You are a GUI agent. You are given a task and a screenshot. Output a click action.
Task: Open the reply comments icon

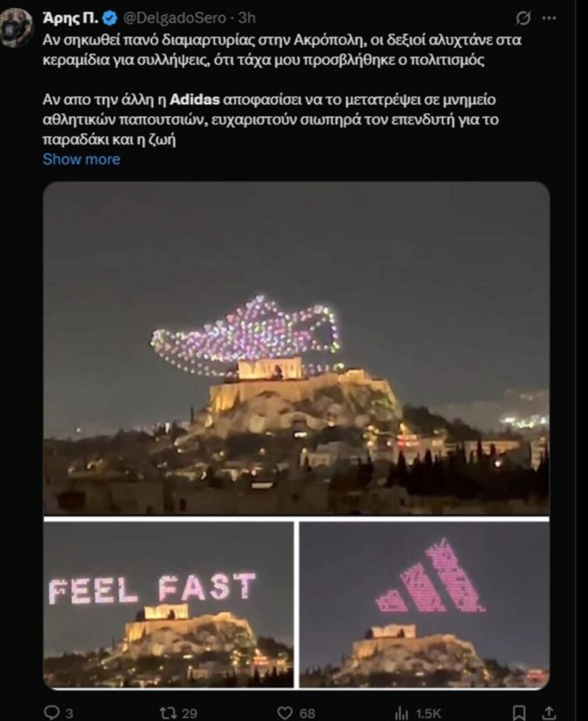point(51,713)
